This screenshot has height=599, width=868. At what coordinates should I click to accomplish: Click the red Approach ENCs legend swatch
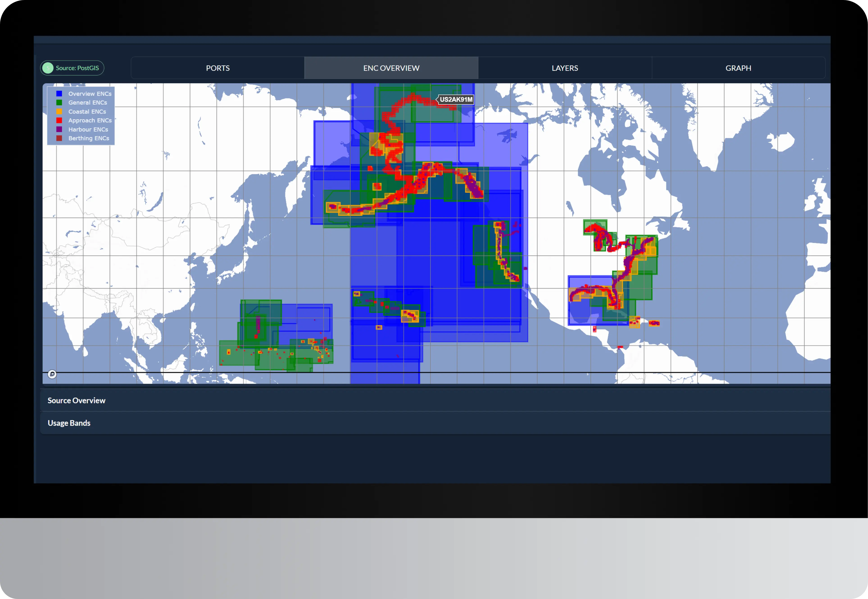(x=59, y=120)
